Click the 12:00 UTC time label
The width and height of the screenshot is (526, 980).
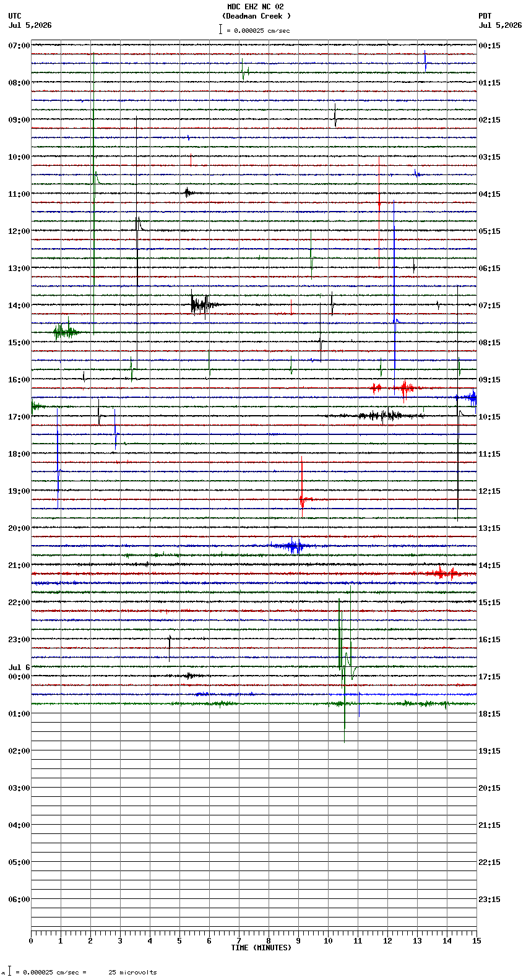[19, 231]
